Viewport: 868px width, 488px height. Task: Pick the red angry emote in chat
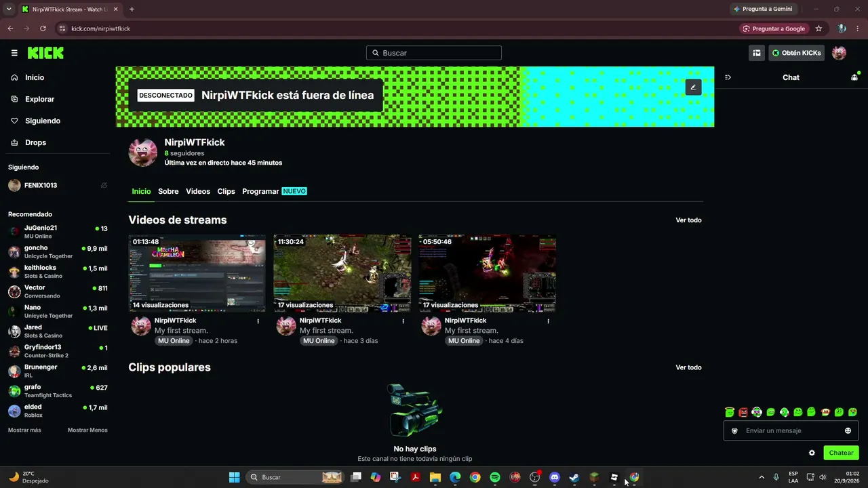coord(743,412)
